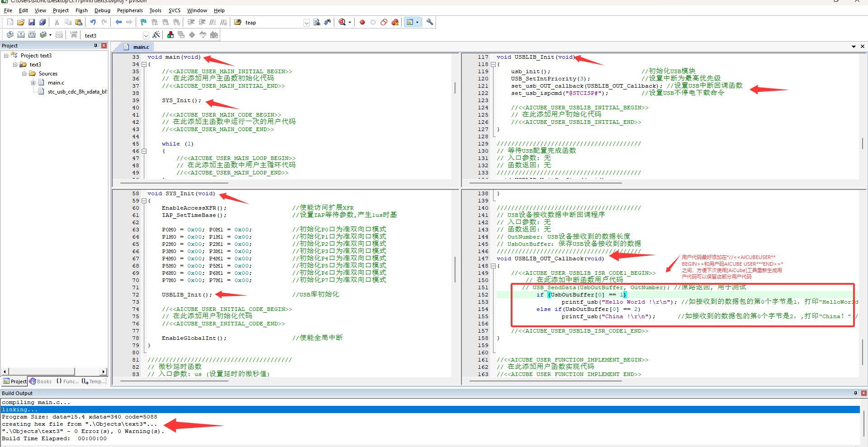Insert a bookmark using the flag icon
The width and height of the screenshot is (868, 447).
point(144,22)
